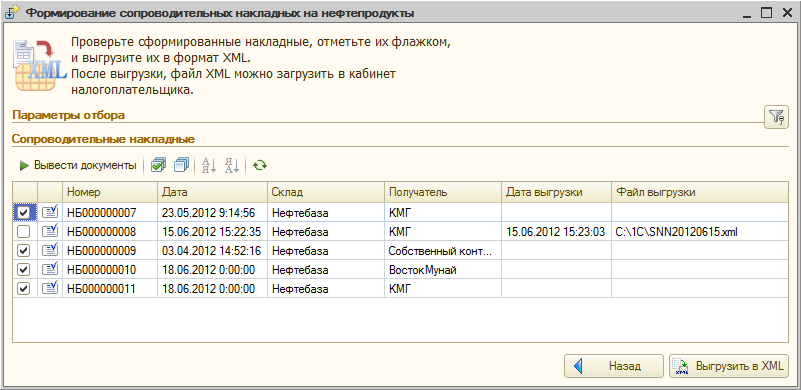Select the НБ000000008 number cell
801x390 pixels.
110,232
